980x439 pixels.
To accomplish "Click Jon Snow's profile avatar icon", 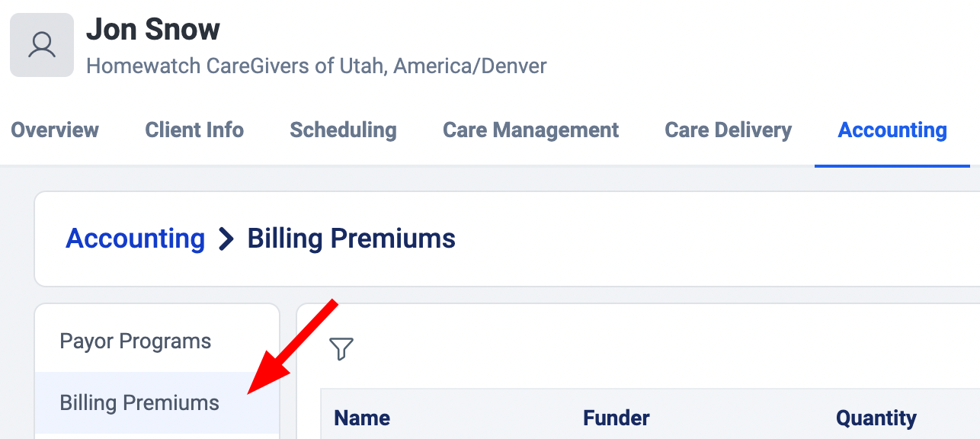I will pyautogui.click(x=42, y=45).
